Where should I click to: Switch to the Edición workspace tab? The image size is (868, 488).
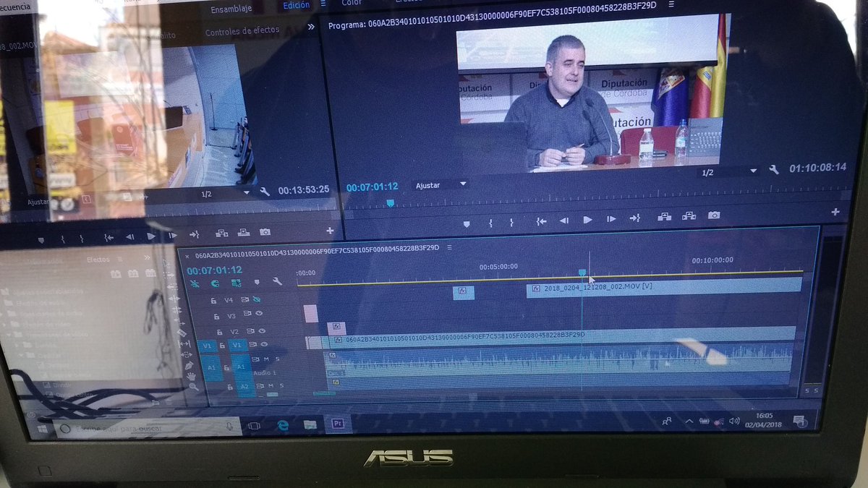click(x=297, y=5)
